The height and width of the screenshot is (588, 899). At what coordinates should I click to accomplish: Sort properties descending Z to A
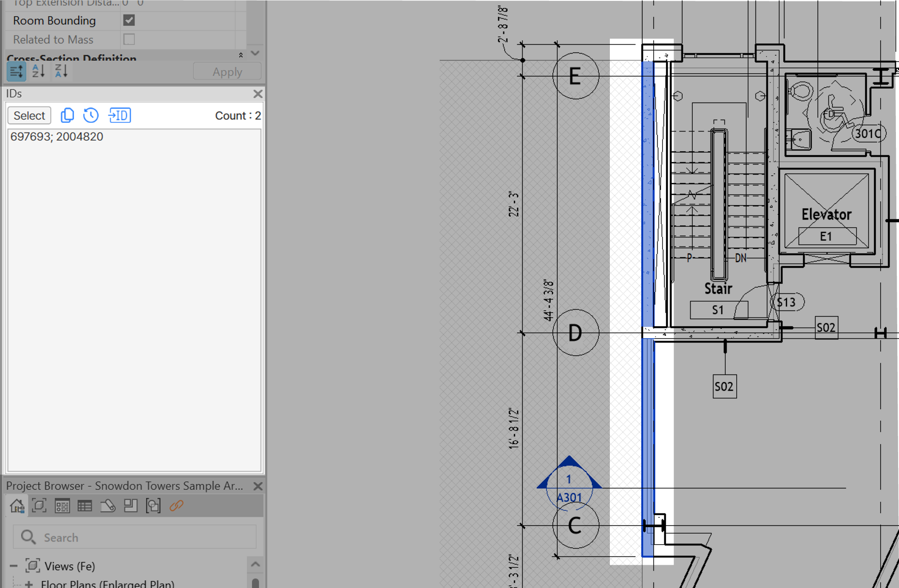61,71
